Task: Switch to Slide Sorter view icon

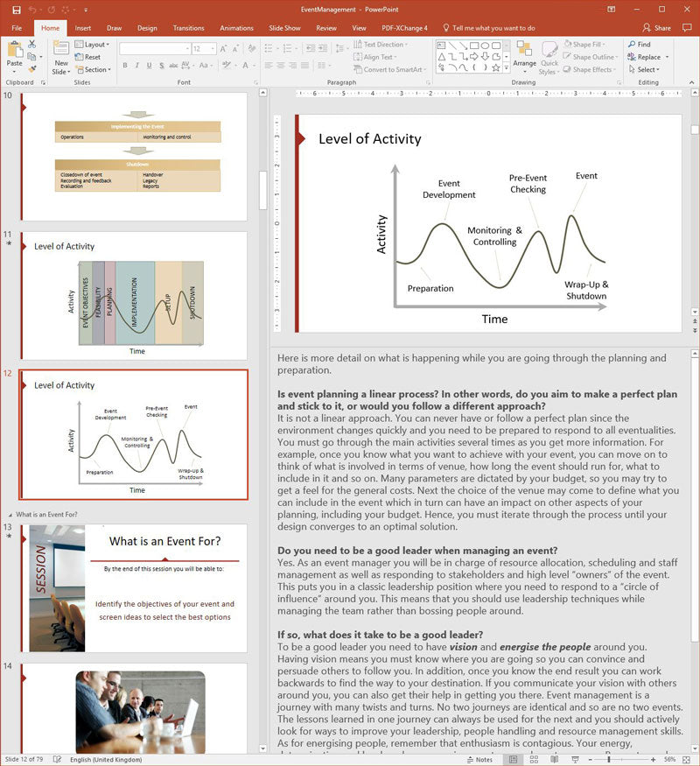Action: click(534, 760)
